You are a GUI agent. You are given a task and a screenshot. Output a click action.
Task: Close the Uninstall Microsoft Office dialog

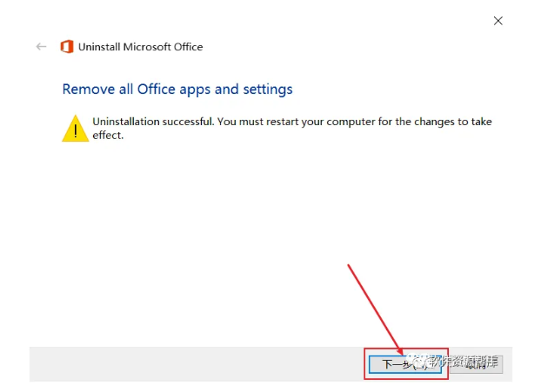(498, 21)
